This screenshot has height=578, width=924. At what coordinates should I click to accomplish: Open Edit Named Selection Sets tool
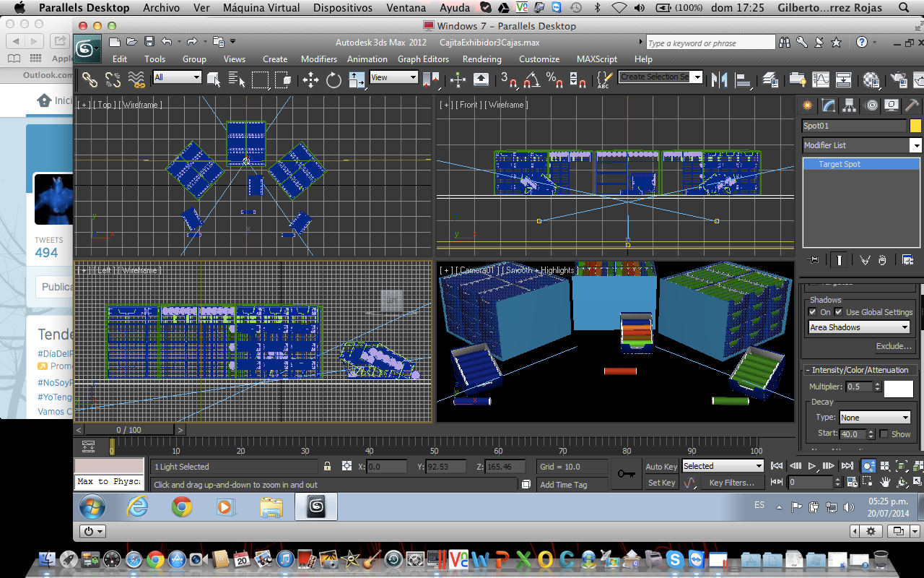pos(605,79)
